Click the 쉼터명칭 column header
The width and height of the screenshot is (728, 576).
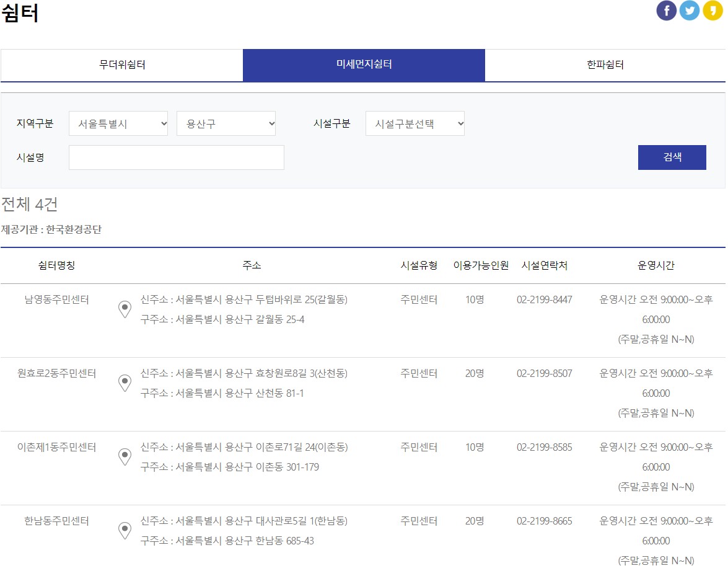pyautogui.click(x=56, y=265)
